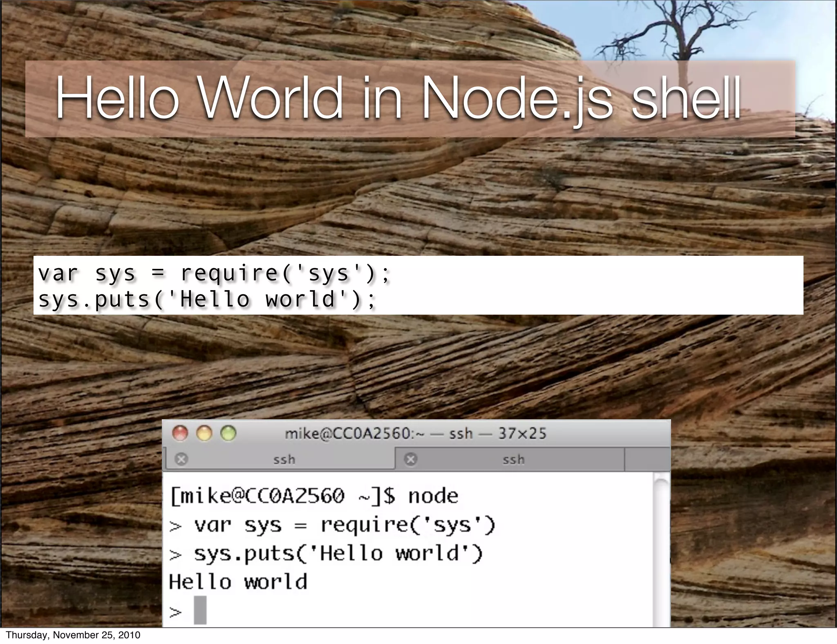
Task: Click terminal line sys.puts('Hello world')
Action: [326, 554]
